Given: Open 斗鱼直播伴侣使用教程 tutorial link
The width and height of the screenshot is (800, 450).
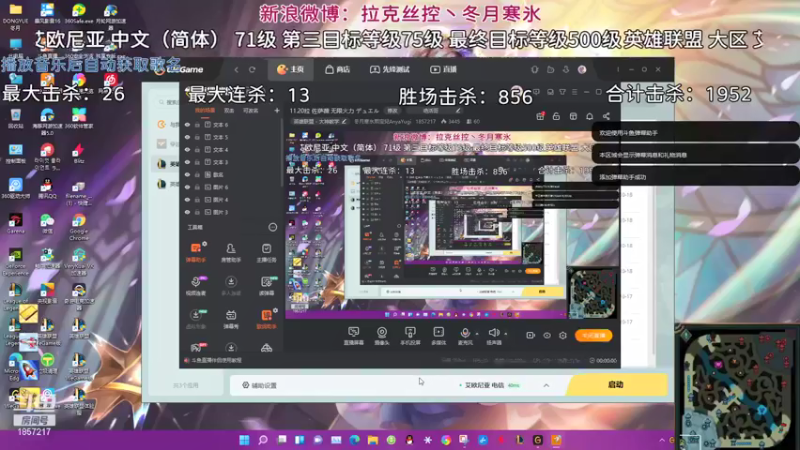Looking at the screenshot, I should pos(213,360).
